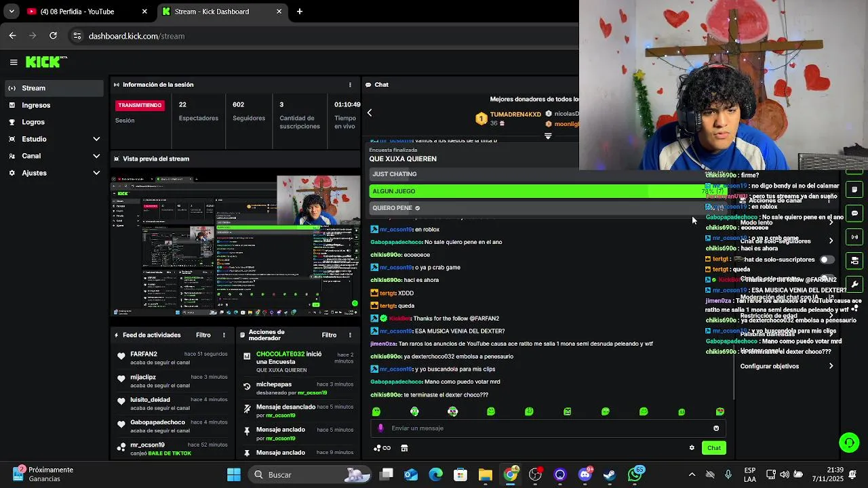Expand the Canal sidebar section
This screenshot has width=868, height=488.
(96, 156)
